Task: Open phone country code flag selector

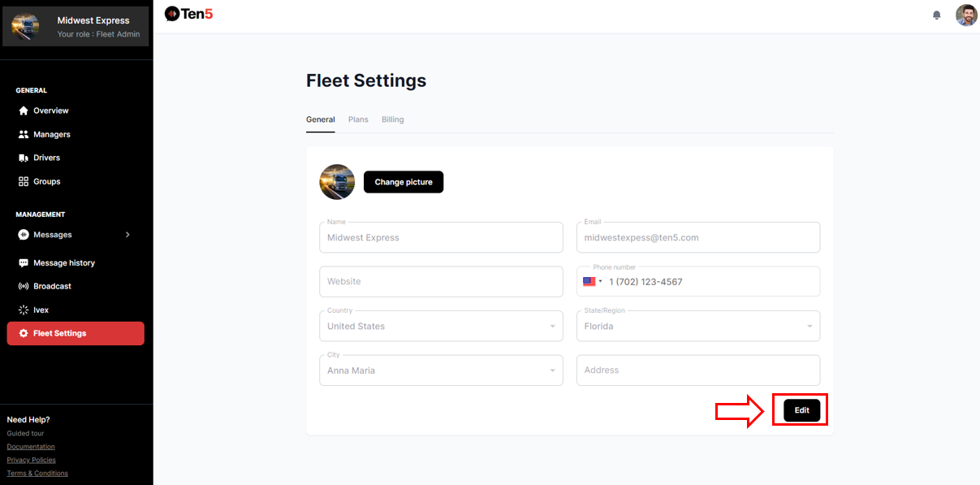Action: [x=592, y=282]
